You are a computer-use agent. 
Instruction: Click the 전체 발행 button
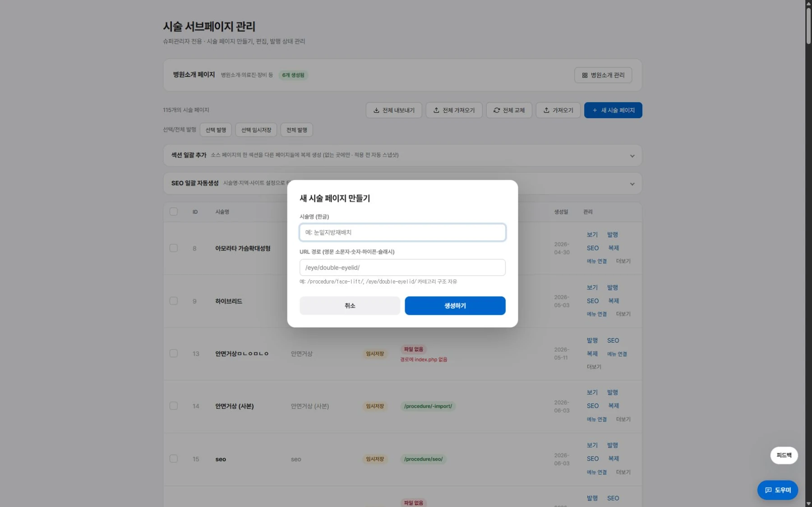coord(296,130)
